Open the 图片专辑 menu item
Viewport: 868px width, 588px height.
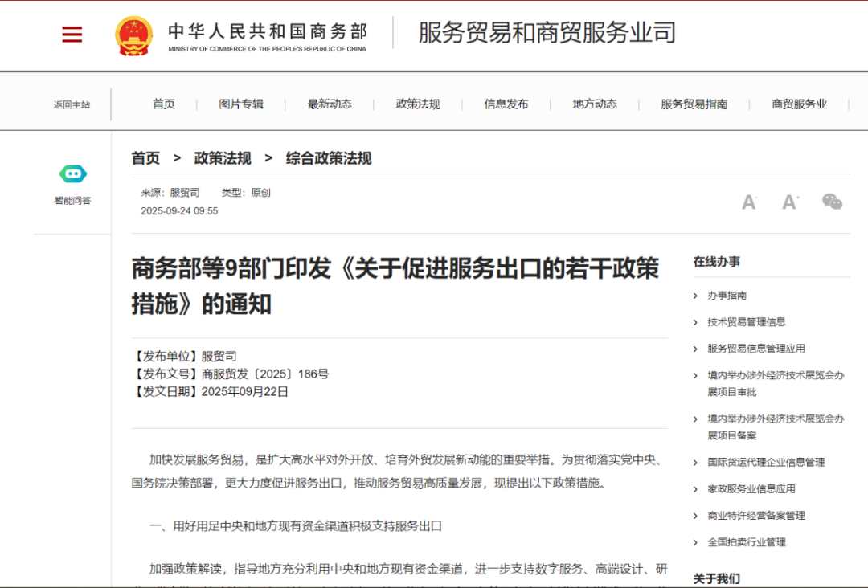tap(240, 103)
